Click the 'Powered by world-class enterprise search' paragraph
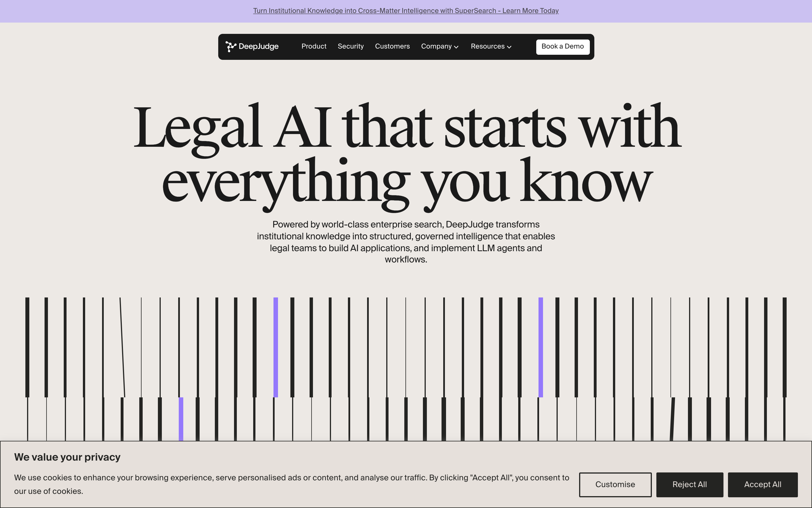Image resolution: width=812 pixels, height=508 pixels. [x=406, y=242]
